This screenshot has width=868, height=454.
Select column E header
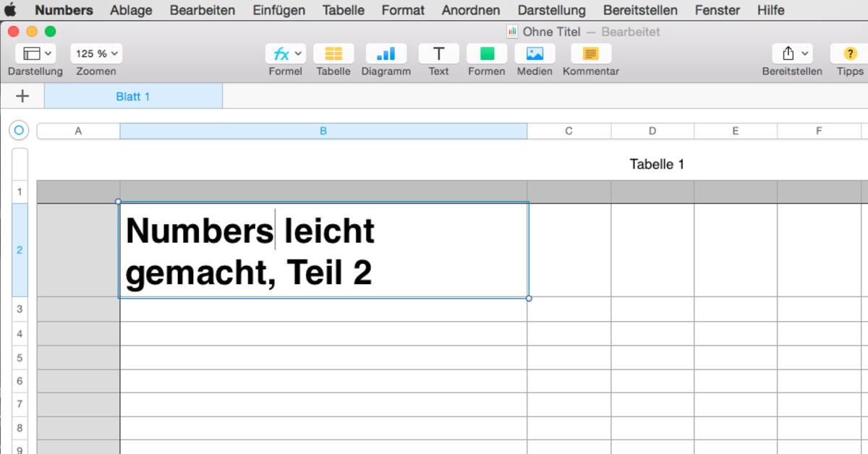(736, 131)
